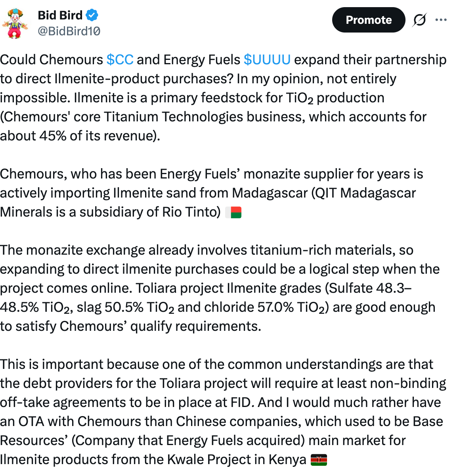Screen dimensions: 459x476
Task: Open the $UUUU cashtag link
Action: [267, 59]
